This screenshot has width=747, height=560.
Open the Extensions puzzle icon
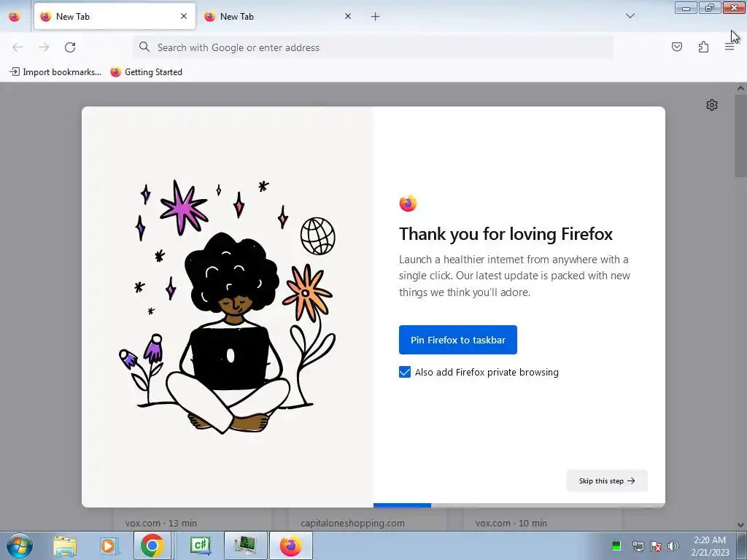[703, 47]
